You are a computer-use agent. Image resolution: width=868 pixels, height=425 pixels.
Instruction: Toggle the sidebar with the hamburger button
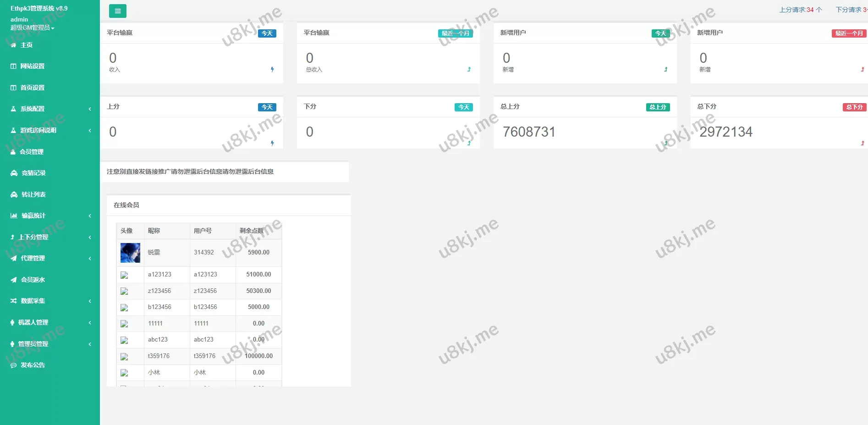(118, 11)
